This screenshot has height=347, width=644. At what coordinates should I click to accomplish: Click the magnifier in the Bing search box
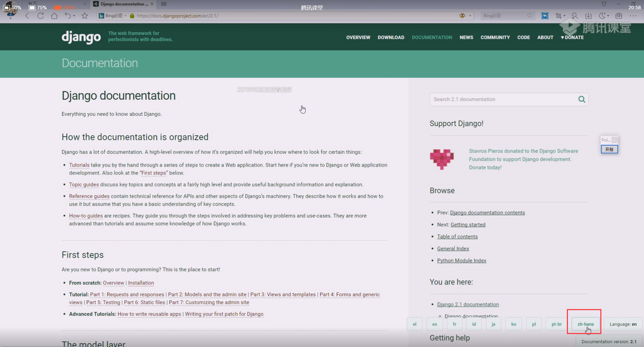pos(529,16)
